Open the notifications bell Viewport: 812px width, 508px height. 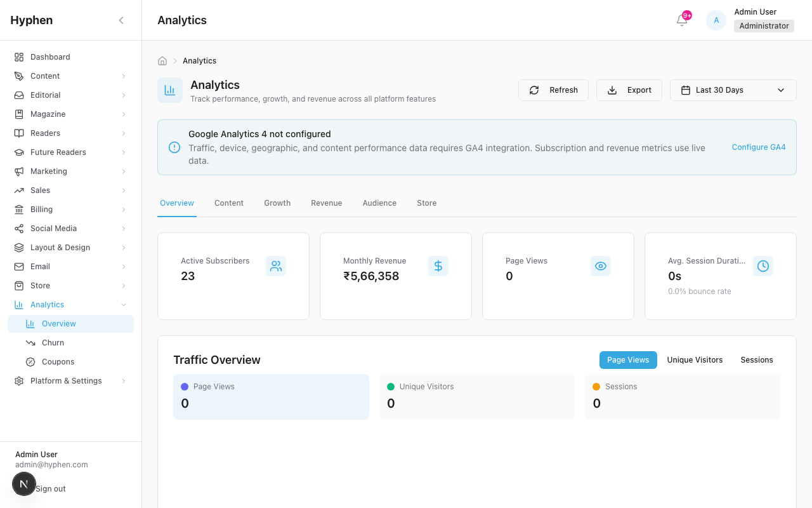click(x=682, y=20)
